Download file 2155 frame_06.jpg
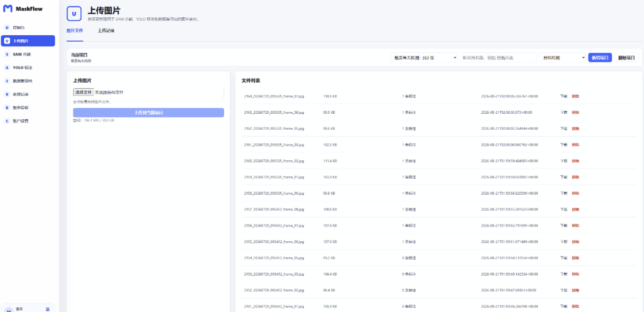This screenshot has height=312, width=644. click(x=563, y=242)
